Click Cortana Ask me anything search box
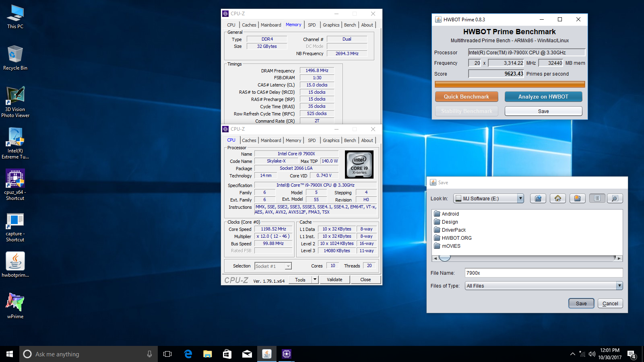 click(89, 354)
